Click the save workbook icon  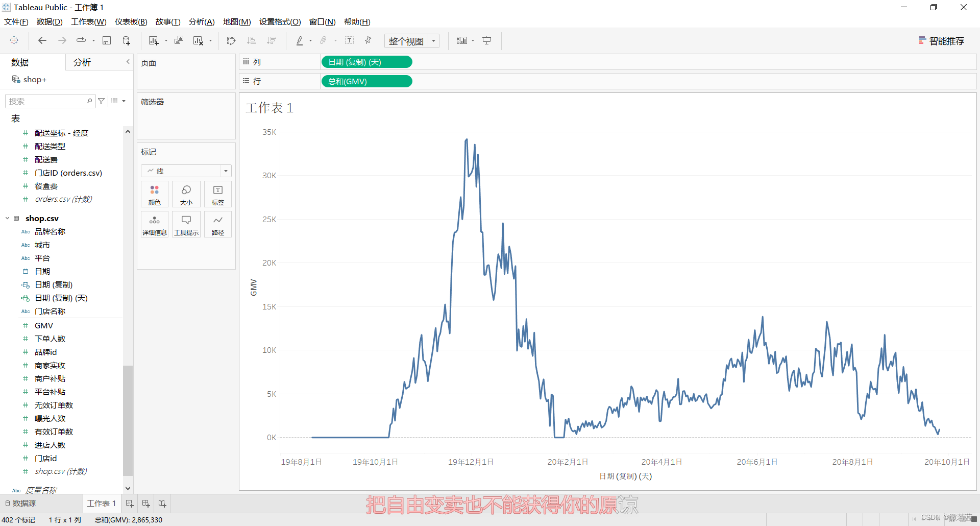click(107, 40)
